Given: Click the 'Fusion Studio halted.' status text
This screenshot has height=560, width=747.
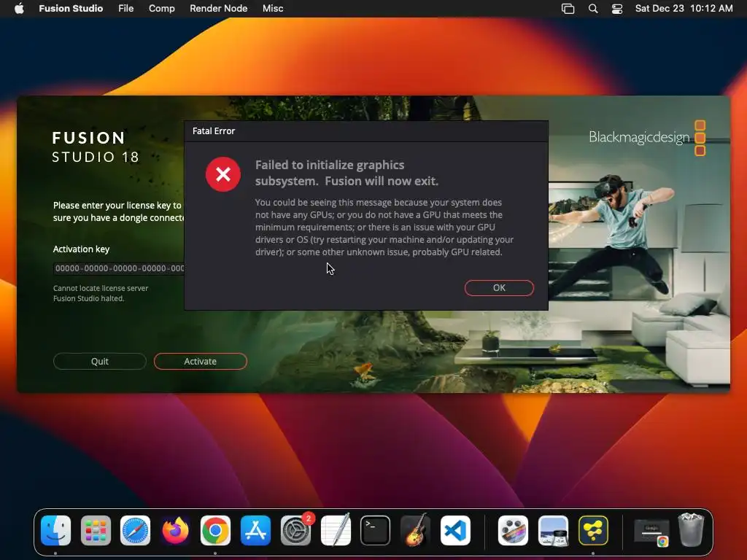Looking at the screenshot, I should pyautogui.click(x=88, y=298).
